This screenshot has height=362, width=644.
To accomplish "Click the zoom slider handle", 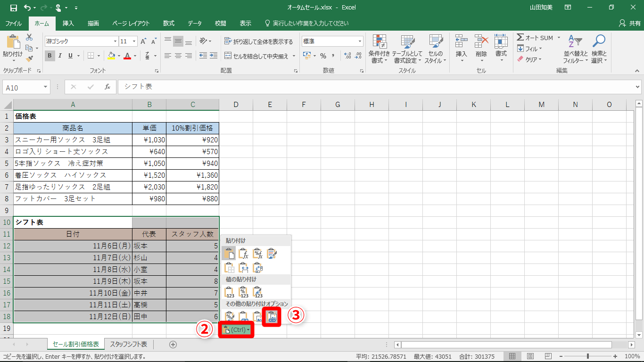I will point(588,356).
